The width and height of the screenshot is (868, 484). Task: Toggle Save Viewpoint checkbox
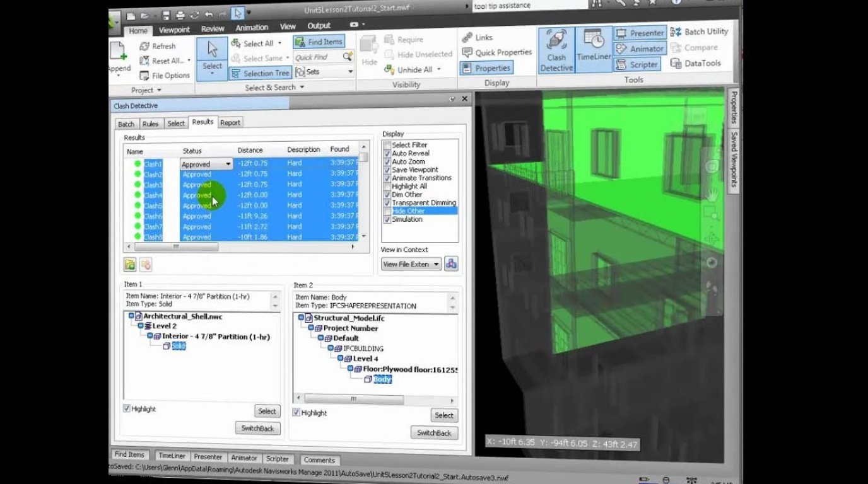[387, 170]
